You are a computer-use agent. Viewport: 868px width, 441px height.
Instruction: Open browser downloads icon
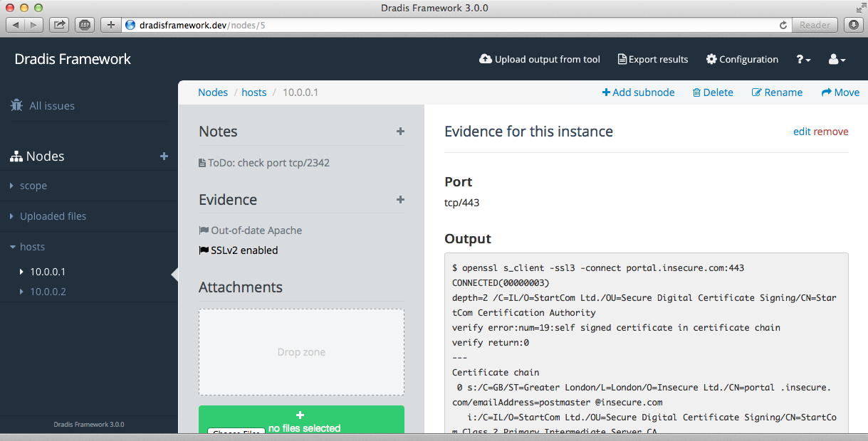(853, 25)
